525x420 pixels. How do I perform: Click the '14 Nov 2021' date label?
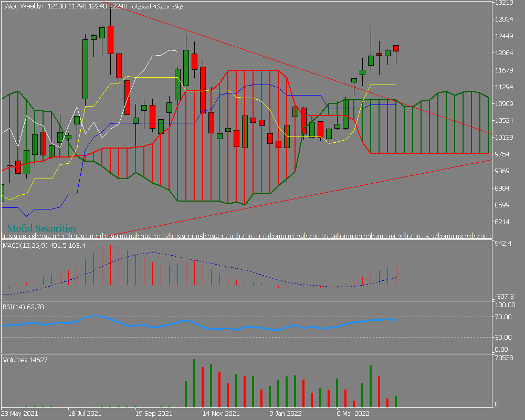[x=221, y=413]
